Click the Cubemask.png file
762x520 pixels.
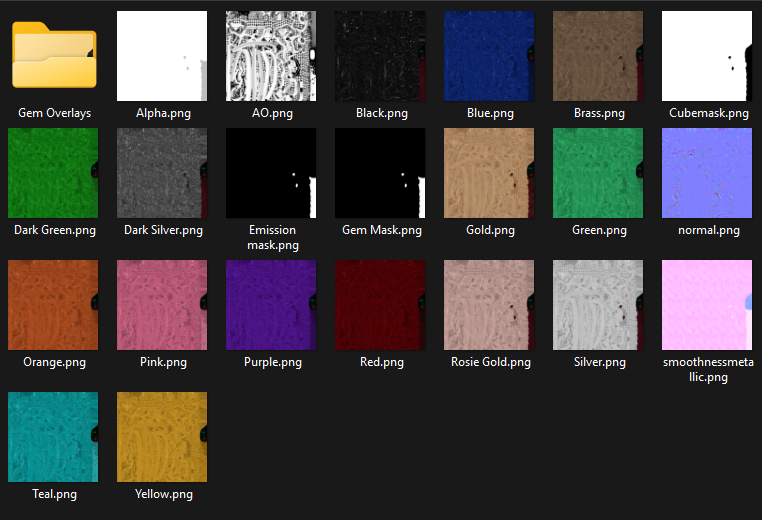[x=707, y=56]
